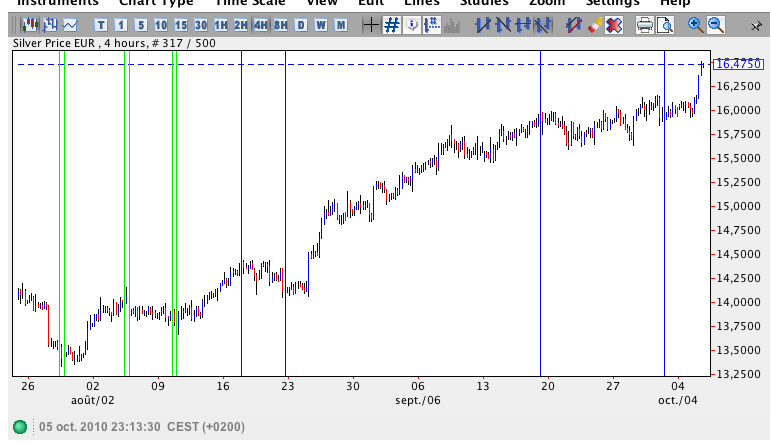This screenshot has height=445, width=771.
Task: Toggle the 4H time scale button
Action: (261, 25)
